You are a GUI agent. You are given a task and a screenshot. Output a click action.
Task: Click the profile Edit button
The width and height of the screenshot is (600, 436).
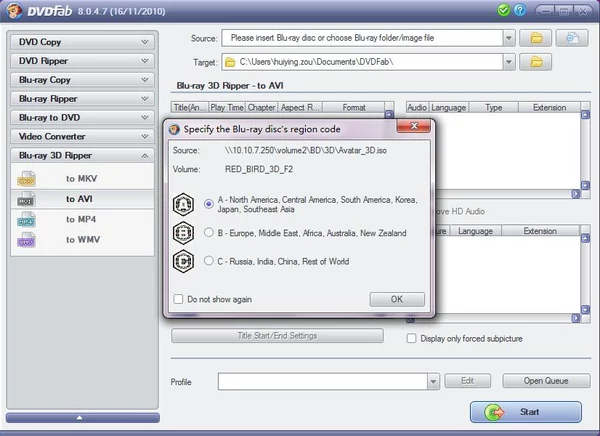tap(467, 381)
